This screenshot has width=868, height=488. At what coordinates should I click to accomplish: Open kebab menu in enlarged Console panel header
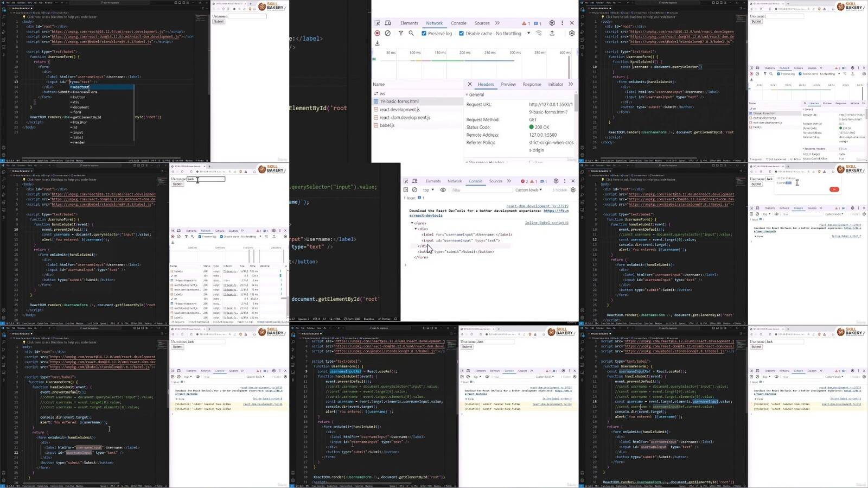[x=565, y=181]
